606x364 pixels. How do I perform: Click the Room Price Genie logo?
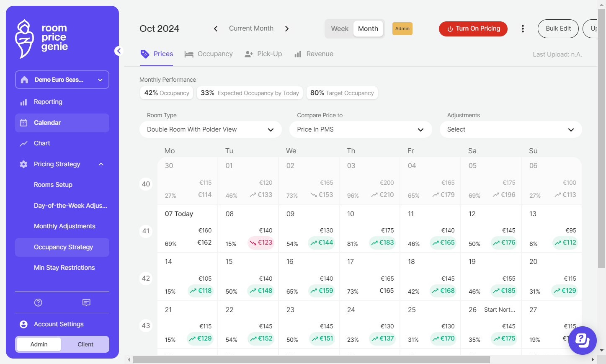[41, 39]
